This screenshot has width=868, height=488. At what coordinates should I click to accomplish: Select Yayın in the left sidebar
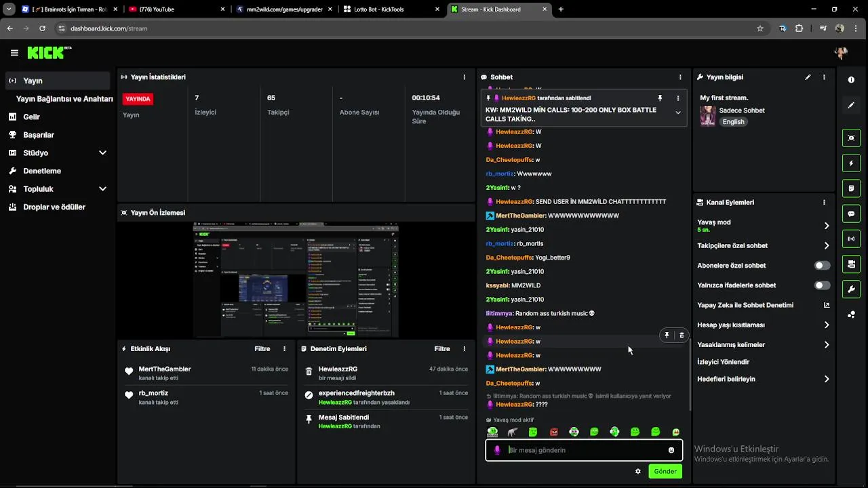coord(58,81)
